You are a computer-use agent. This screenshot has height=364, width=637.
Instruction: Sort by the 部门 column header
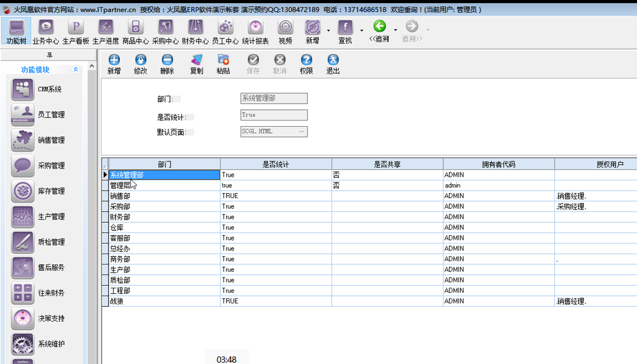pyautogui.click(x=165, y=165)
